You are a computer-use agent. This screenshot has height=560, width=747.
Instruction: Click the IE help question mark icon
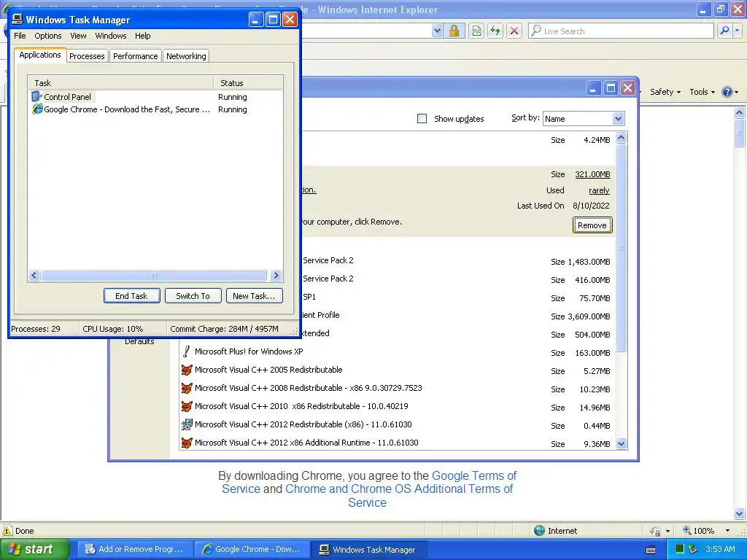pyautogui.click(x=727, y=92)
